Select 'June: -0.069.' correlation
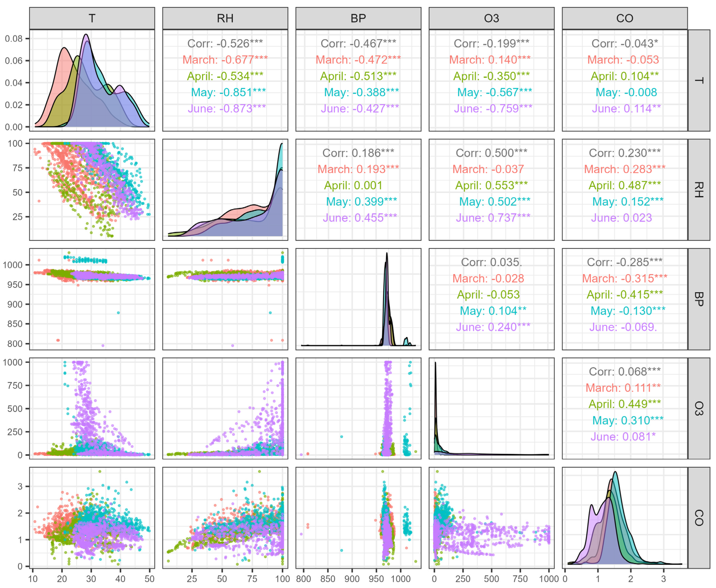716x588 pixels. (x=623, y=327)
